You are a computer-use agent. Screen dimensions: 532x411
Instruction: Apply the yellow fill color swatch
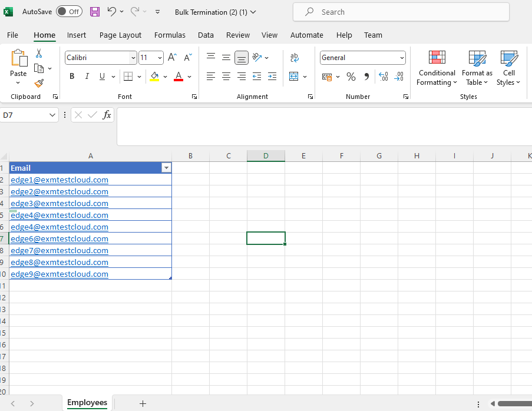(x=154, y=77)
